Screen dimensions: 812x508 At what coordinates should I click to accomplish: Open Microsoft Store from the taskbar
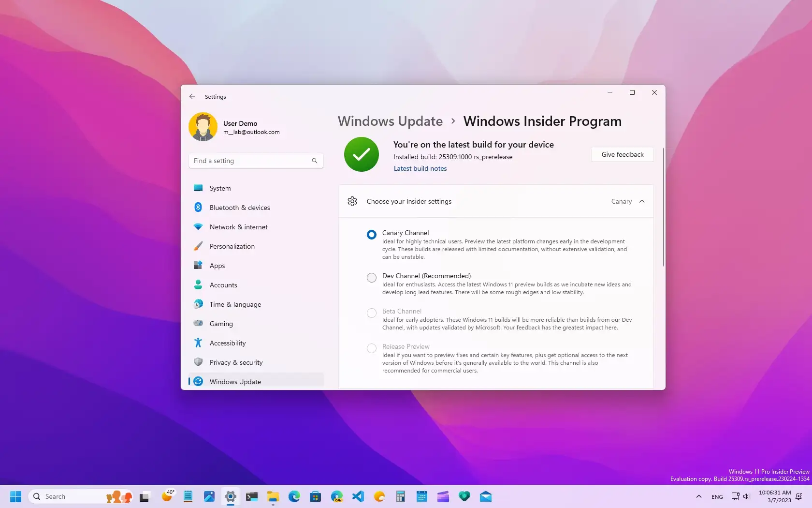click(x=316, y=496)
